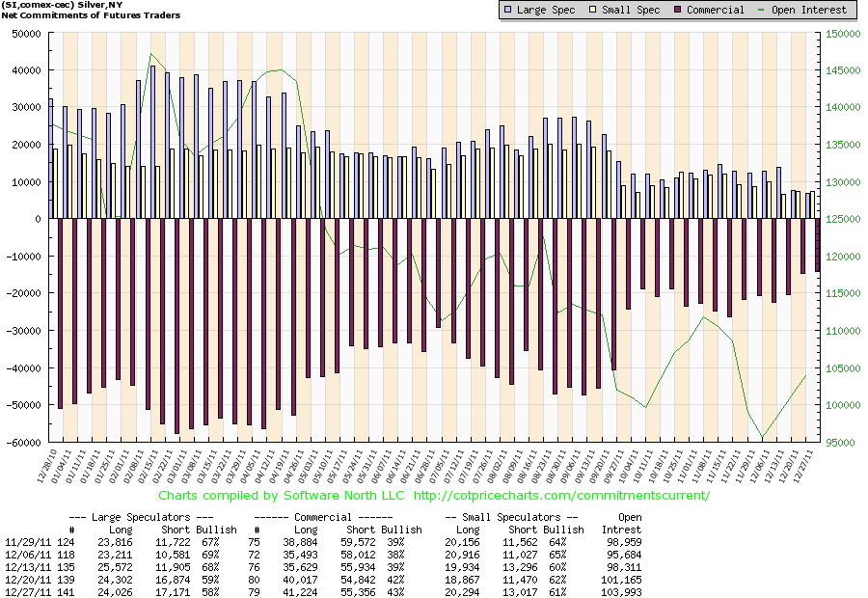Click the Open Interest legend label
868x598 pixels.
tap(809, 10)
